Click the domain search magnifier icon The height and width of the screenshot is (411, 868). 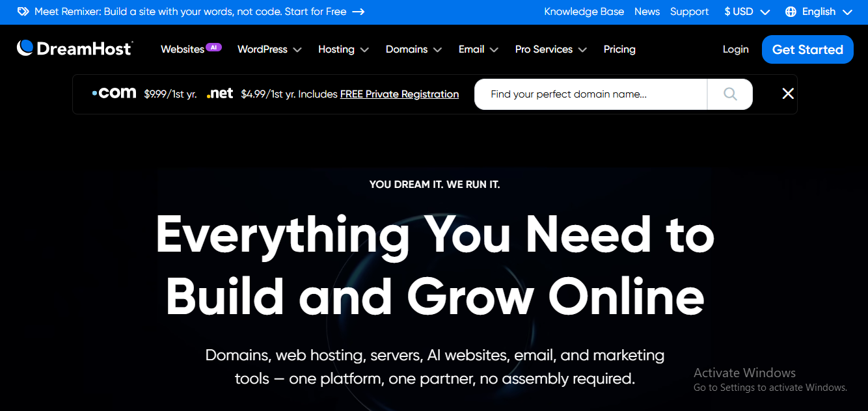[x=730, y=94]
